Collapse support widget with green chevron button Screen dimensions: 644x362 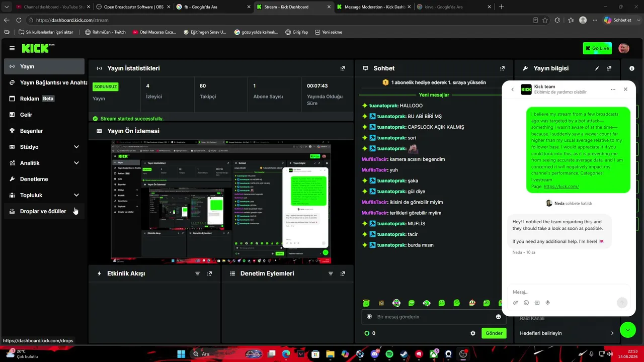(x=628, y=330)
